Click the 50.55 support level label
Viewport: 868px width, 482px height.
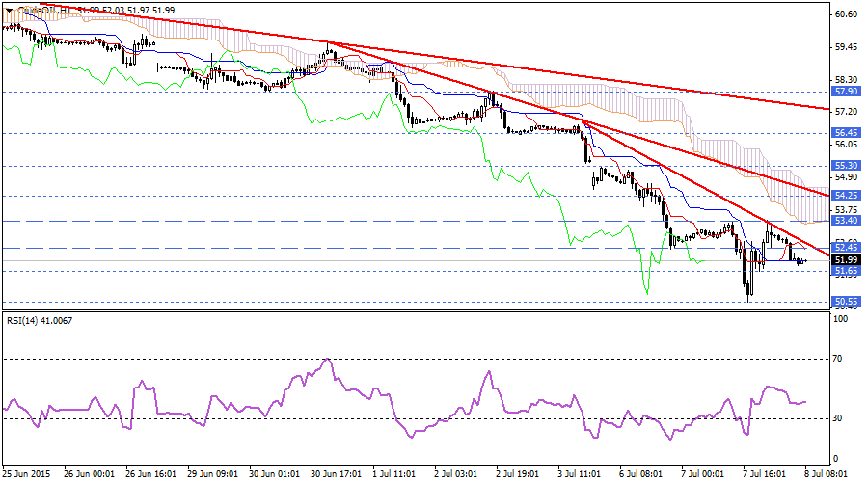(845, 302)
